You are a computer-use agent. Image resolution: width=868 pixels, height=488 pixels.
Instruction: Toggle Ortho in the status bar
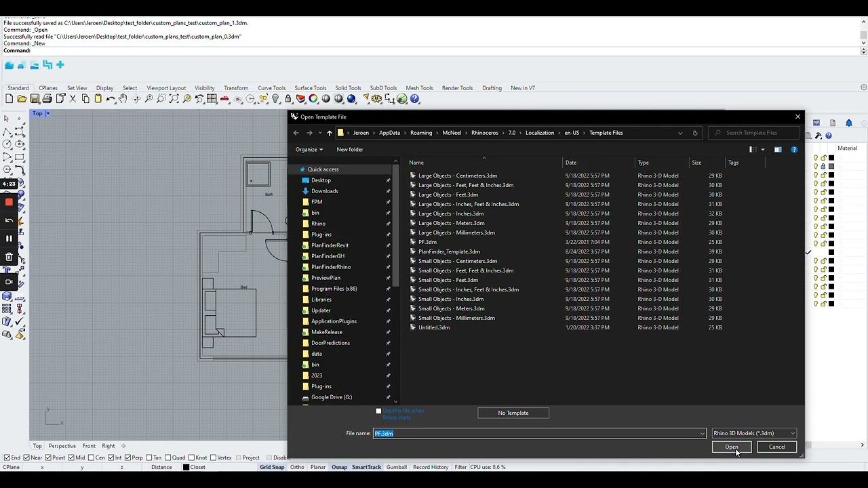(x=297, y=467)
